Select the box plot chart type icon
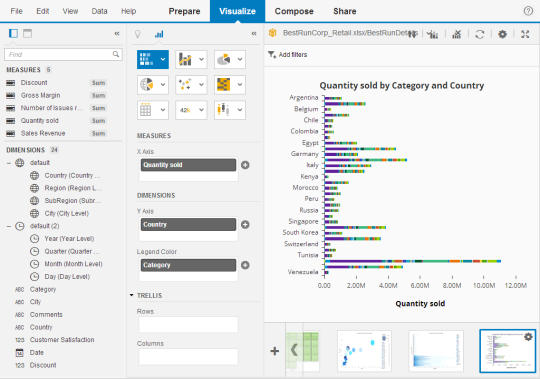The height and width of the screenshot is (379, 540). (x=224, y=110)
